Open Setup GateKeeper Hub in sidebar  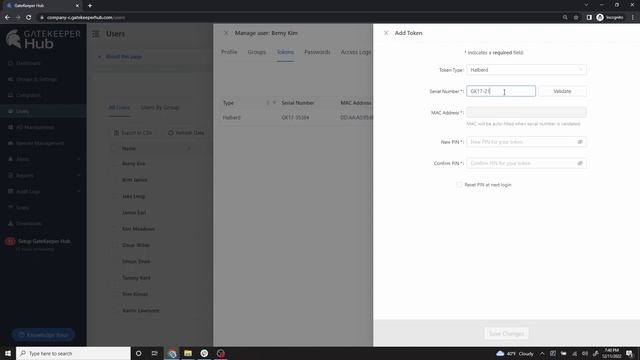[44, 241]
